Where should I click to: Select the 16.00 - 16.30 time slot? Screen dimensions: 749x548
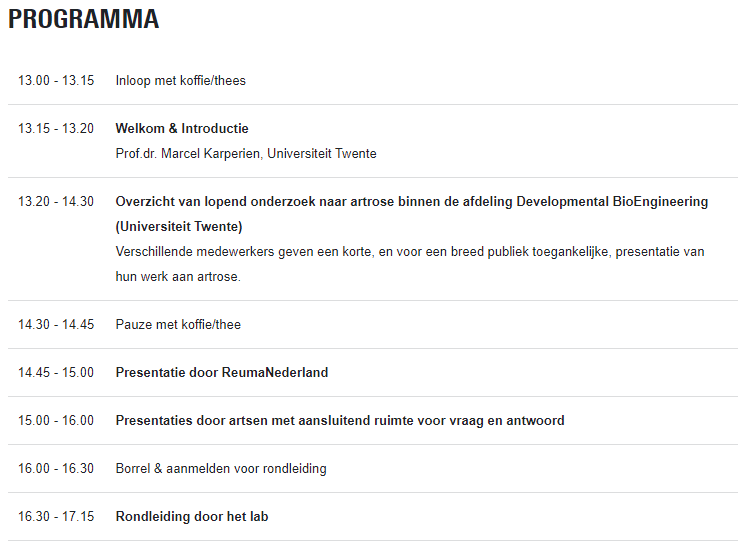[x=56, y=468]
